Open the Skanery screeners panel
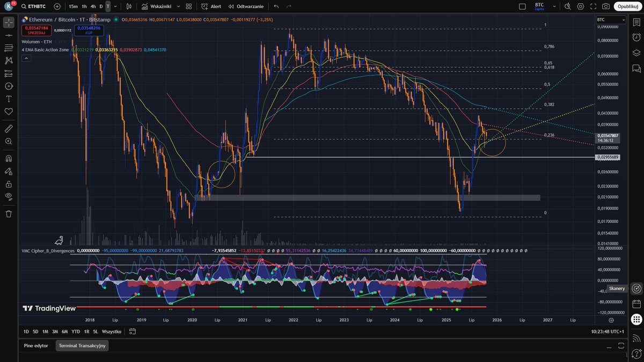The width and height of the screenshot is (644, 362). pyautogui.click(x=636, y=289)
